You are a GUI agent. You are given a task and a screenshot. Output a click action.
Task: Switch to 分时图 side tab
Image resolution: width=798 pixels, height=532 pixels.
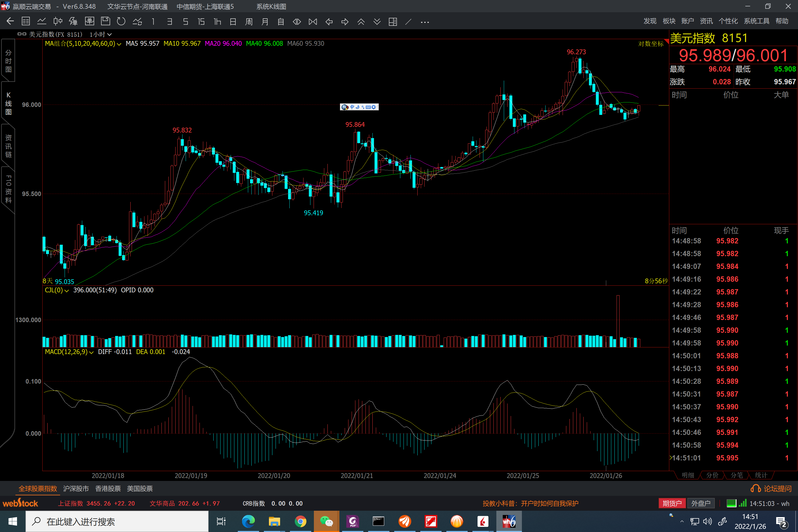[x=8, y=61]
